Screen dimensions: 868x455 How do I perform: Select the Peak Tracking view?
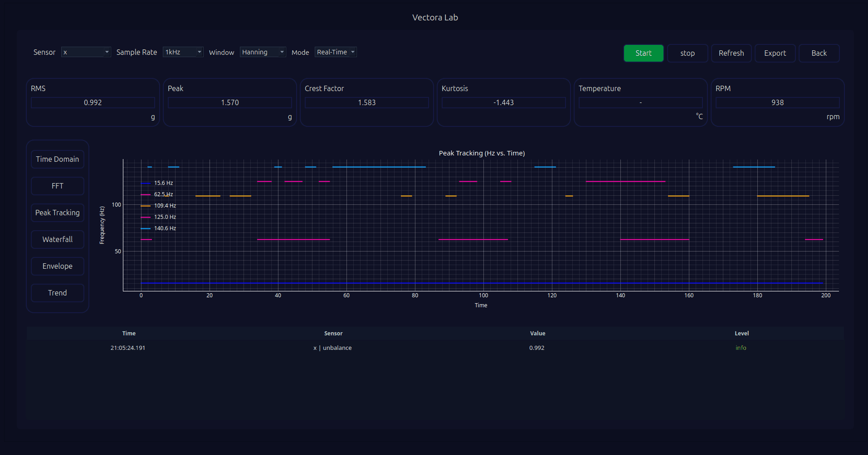[58, 213]
